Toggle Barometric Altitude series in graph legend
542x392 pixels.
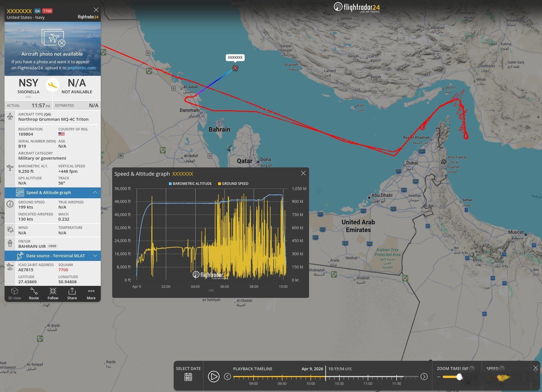tap(190, 184)
